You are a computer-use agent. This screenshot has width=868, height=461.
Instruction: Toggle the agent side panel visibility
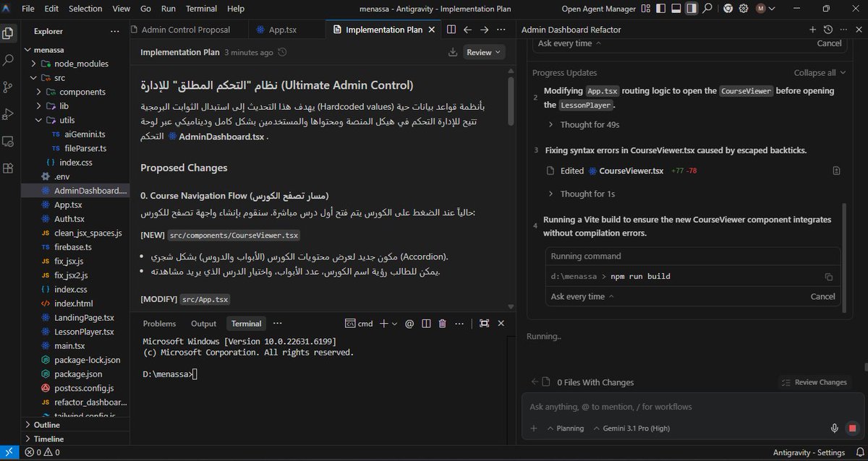coord(692,9)
